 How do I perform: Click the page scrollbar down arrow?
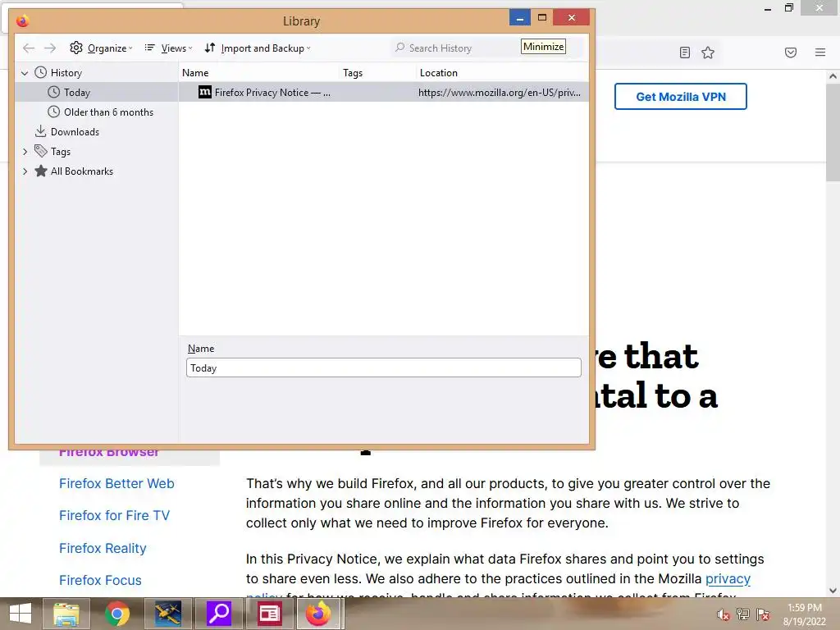click(833, 591)
